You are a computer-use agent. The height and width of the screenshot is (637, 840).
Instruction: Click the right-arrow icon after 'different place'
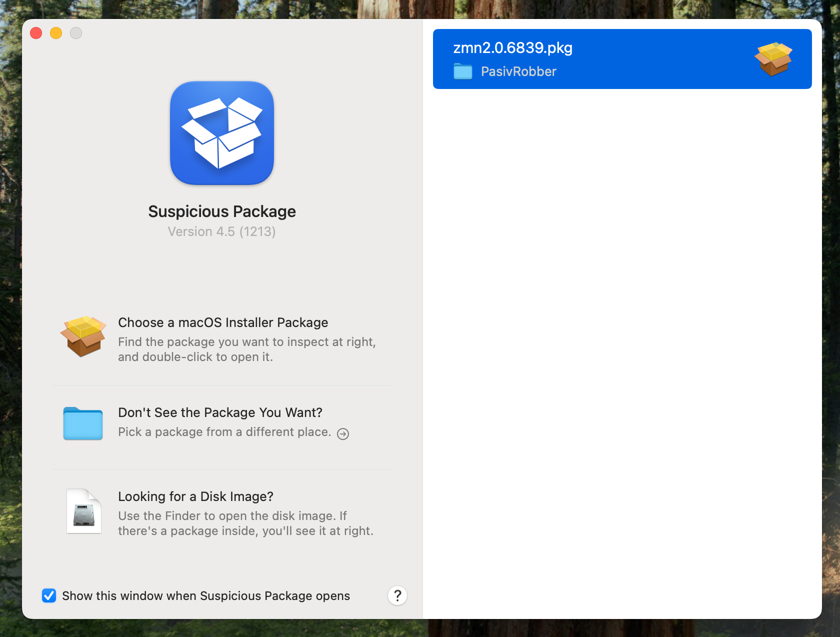343,434
